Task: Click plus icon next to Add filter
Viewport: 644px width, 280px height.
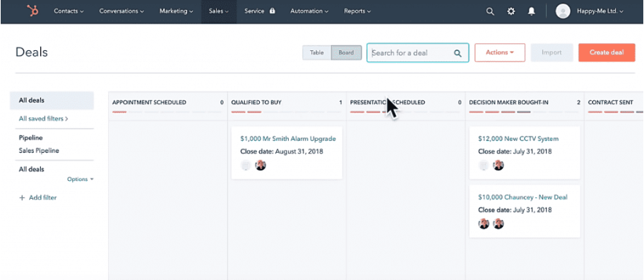Action: [x=22, y=198]
